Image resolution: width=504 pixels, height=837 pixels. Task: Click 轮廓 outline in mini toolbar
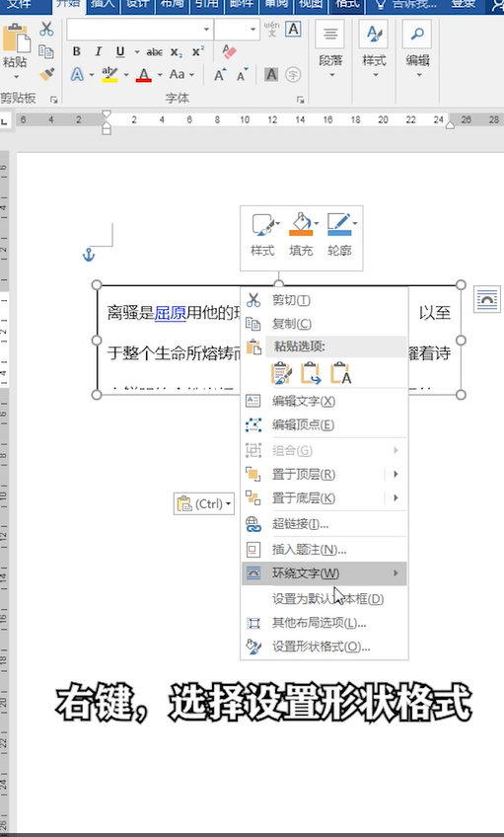[x=340, y=235]
